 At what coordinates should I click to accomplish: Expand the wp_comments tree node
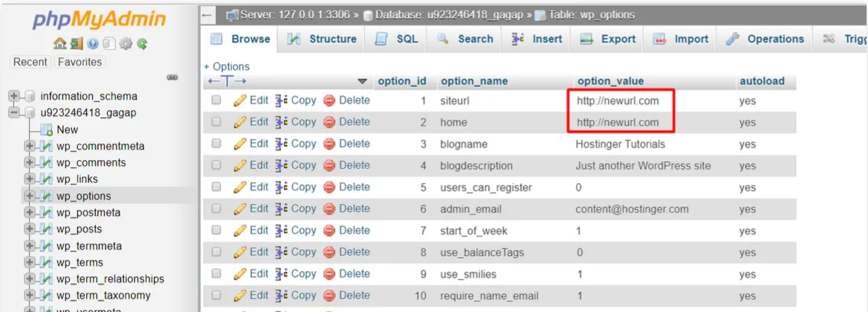tap(30, 163)
